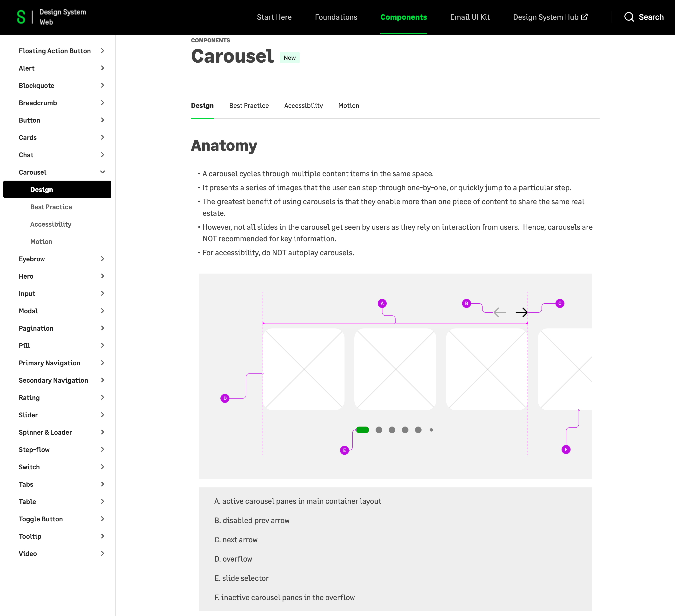Viewport: 675px width, 616px height.
Task: Click the New badge beside Carousel
Action: [x=290, y=58]
